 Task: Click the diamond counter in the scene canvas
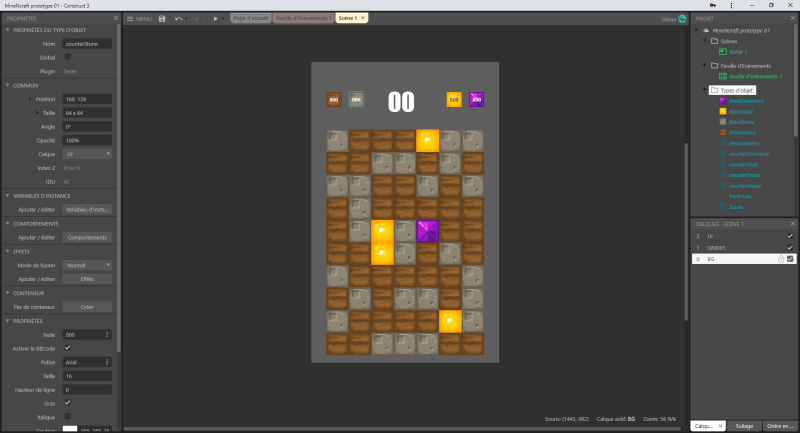477,99
